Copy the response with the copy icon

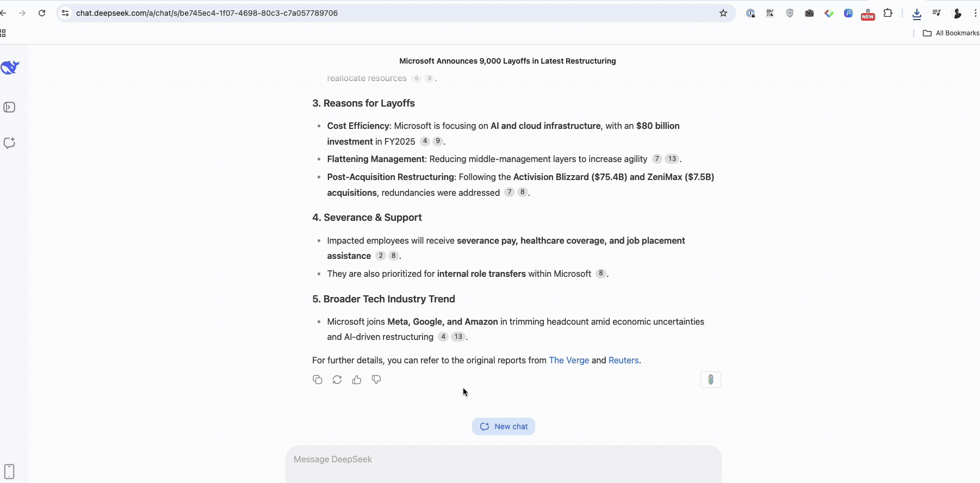click(x=318, y=380)
